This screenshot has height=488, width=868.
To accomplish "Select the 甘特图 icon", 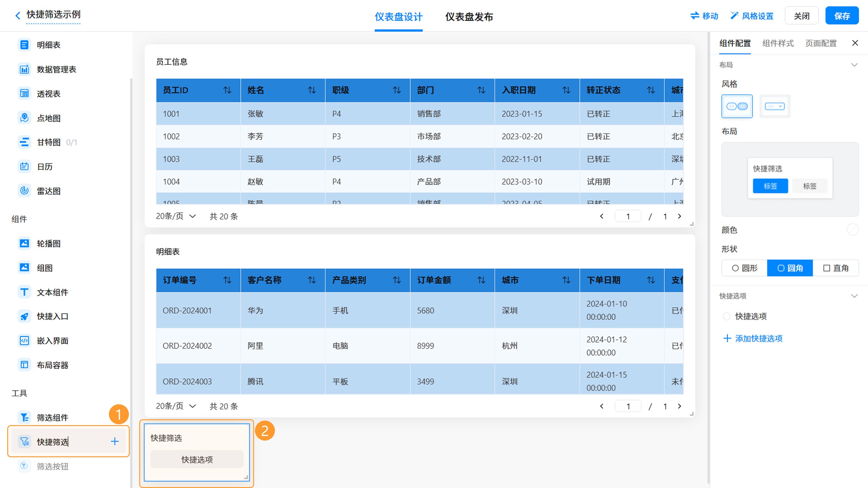I will 24,142.
